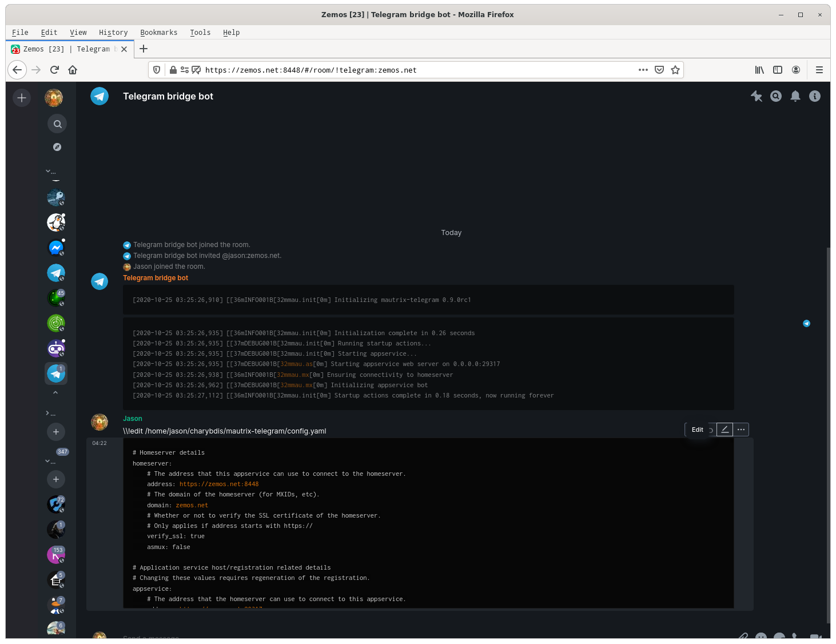This screenshot has height=644, width=836.
Task: Collapse the community list with the chevron
Action: click(x=47, y=171)
